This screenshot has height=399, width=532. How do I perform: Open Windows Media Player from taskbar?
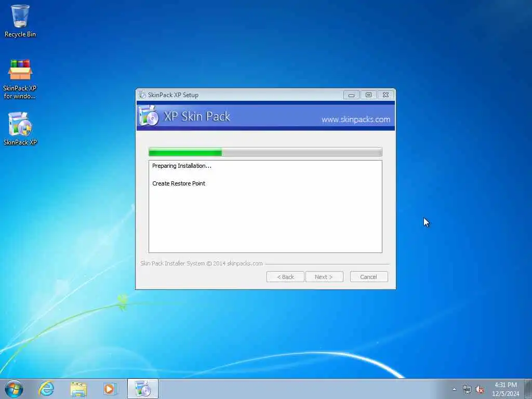[110, 389]
